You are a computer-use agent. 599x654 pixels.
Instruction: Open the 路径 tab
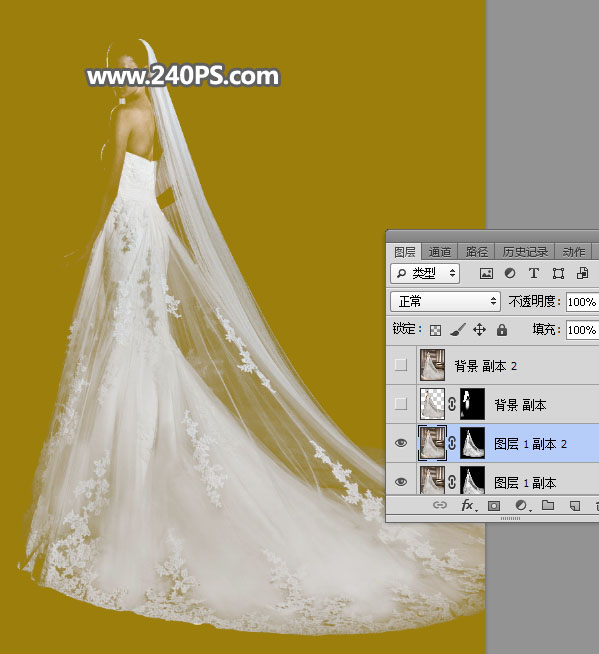click(x=476, y=252)
